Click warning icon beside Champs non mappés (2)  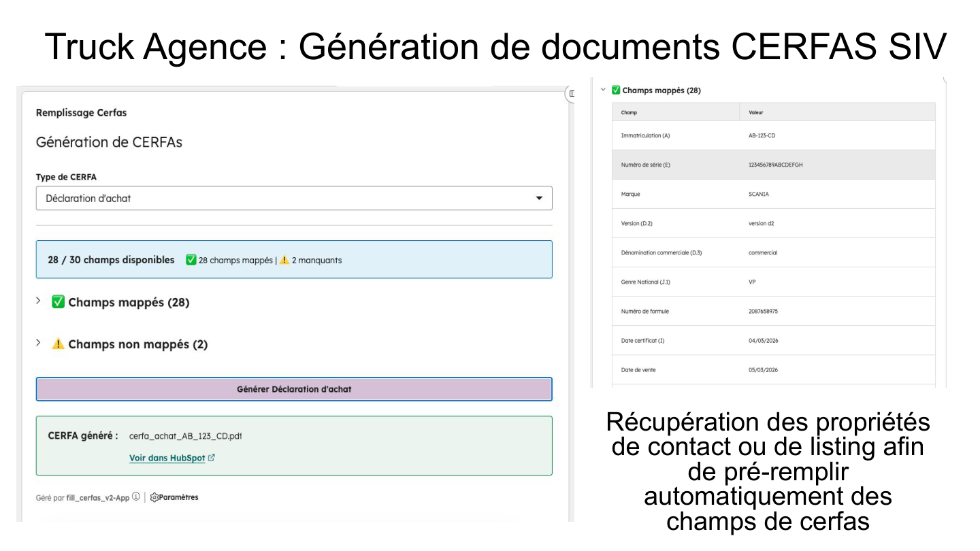(59, 344)
